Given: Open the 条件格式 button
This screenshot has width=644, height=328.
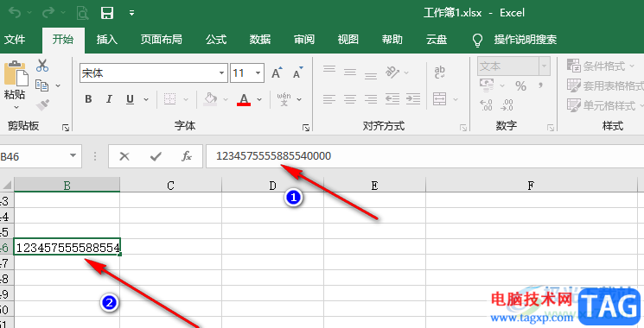Looking at the screenshot, I should point(601,66).
